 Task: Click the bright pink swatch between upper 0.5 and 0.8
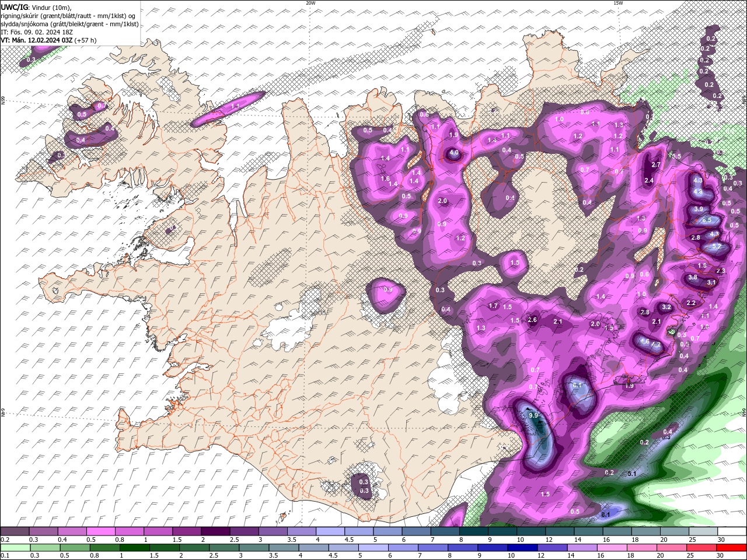(x=101, y=531)
